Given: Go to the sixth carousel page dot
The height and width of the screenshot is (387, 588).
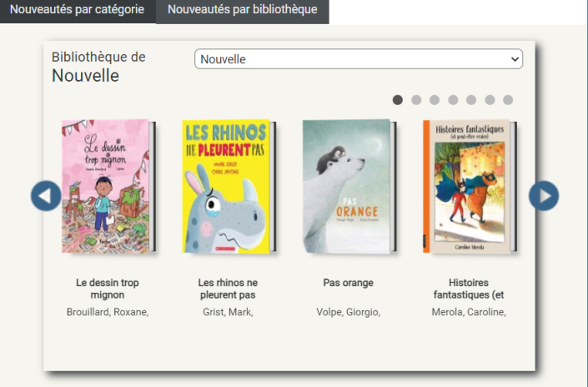Looking at the screenshot, I should 490,100.
